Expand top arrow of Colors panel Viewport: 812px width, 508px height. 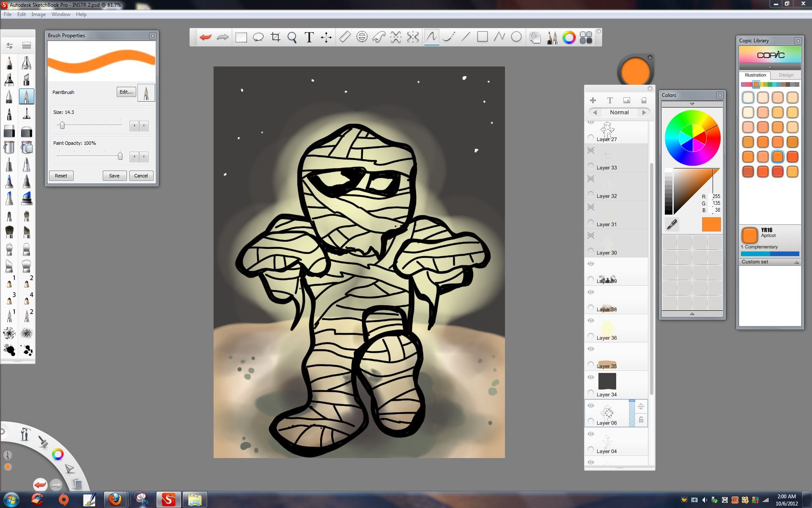tap(692, 104)
